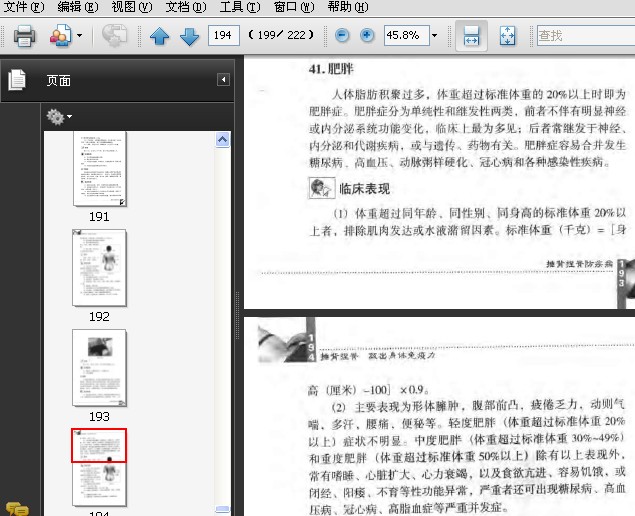Go to previous page with up arrow
Screen dimensions: 635x516
pyautogui.click(x=159, y=37)
